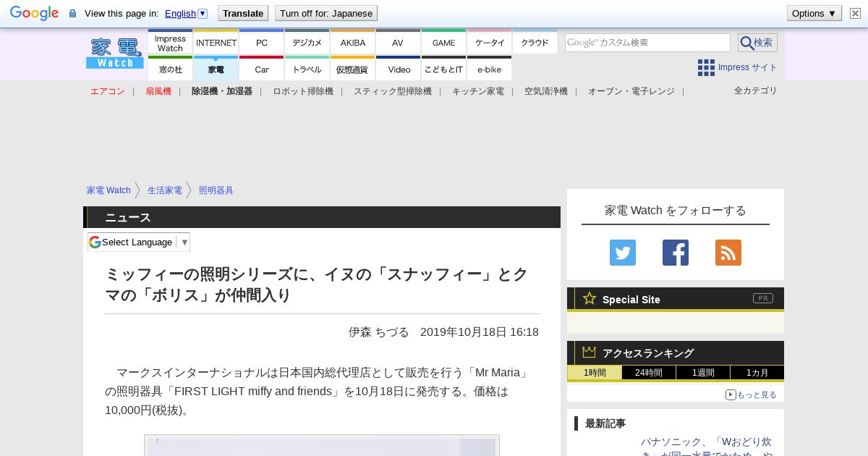Open the スティック型掃除機 category
Image resolution: width=868 pixels, height=456 pixels.
393,91
